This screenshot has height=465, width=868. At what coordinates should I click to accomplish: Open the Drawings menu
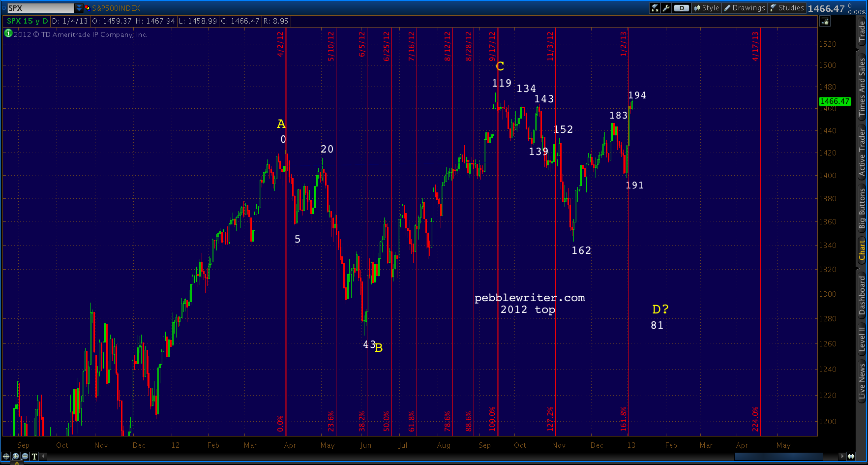point(744,8)
